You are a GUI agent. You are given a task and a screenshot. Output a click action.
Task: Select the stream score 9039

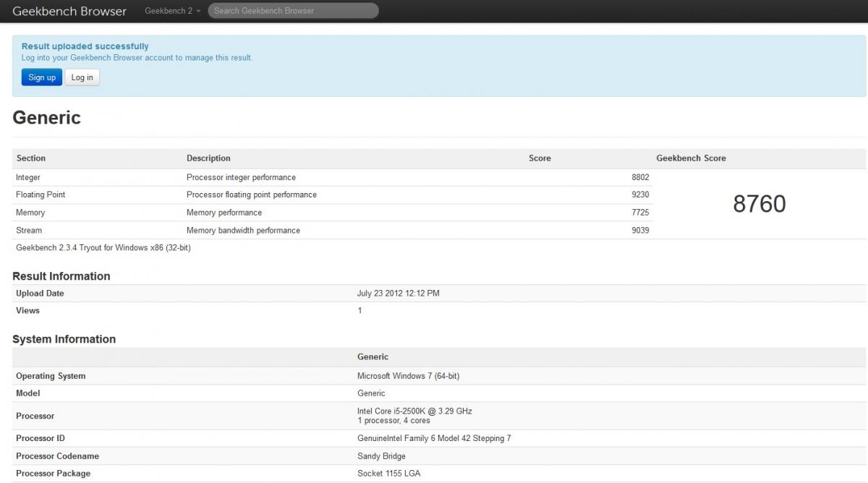tap(640, 231)
